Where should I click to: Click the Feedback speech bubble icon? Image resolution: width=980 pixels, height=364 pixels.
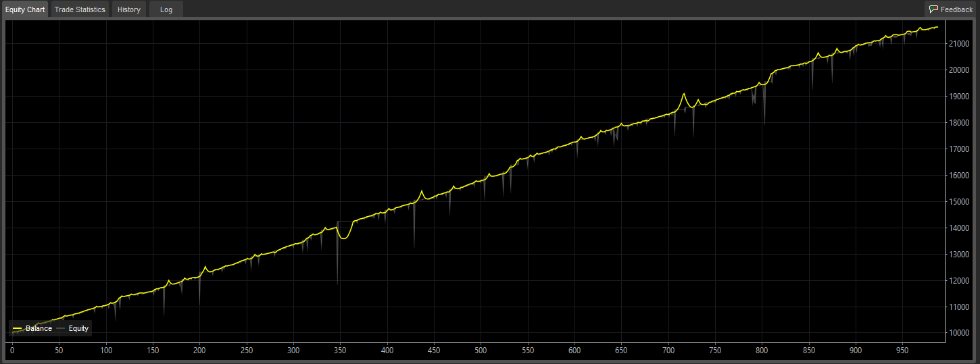point(933,9)
